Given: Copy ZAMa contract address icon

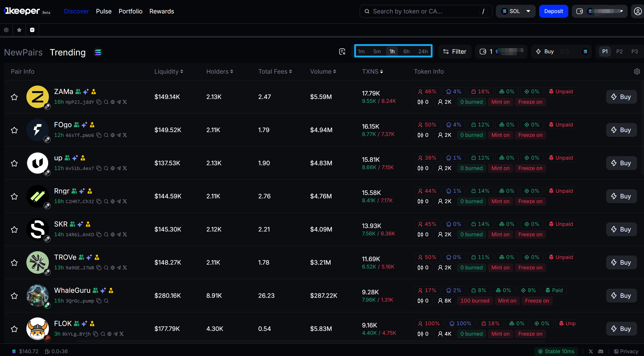Looking at the screenshot, I should (x=99, y=102).
